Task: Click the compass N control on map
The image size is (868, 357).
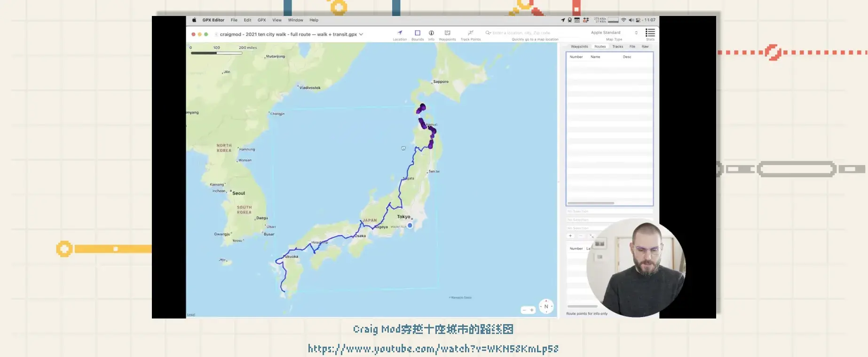Action: (x=546, y=306)
